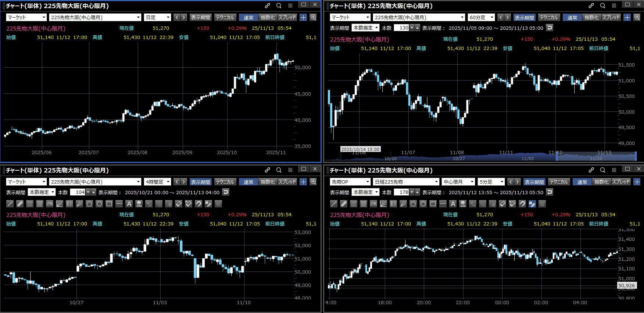Open hamburger menu in daily chart title bar

pos(290,6)
